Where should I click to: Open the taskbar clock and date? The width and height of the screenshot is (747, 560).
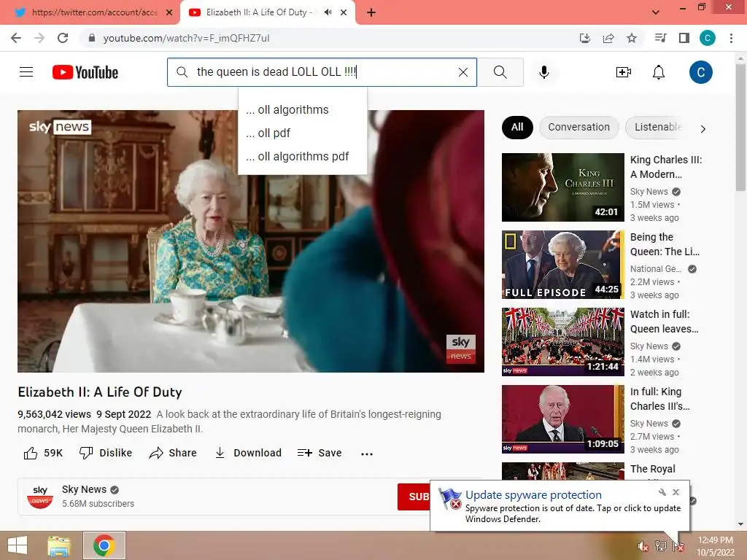click(x=715, y=546)
